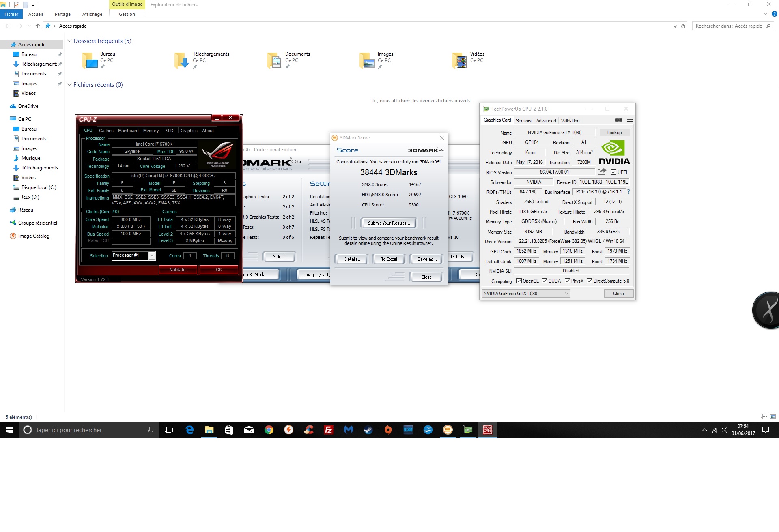Click the Windows search box on the taskbar
The image size is (779, 532).
[88, 430]
